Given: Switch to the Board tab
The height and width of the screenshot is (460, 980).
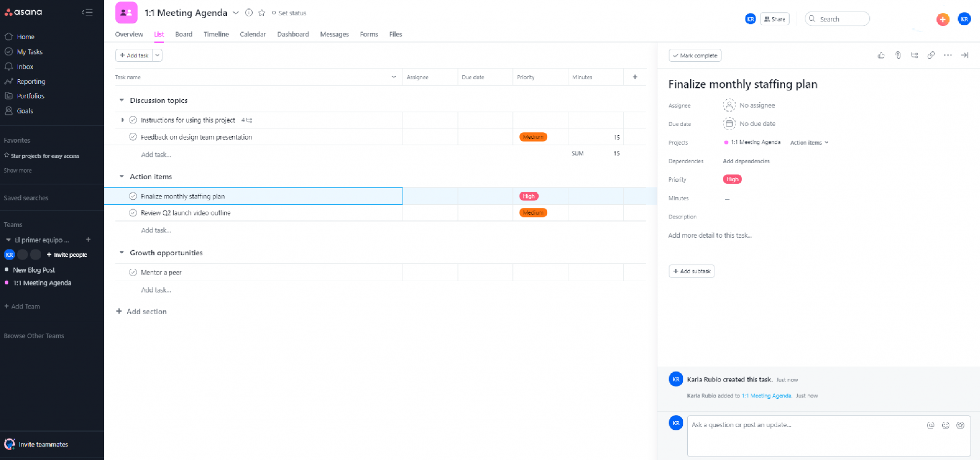Looking at the screenshot, I should (184, 34).
